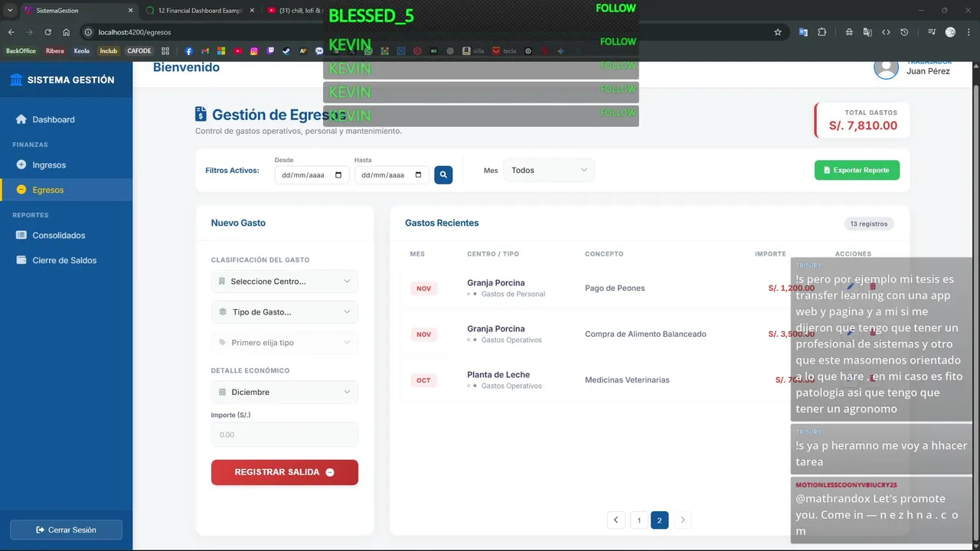This screenshot has height=551, width=980.
Task: Bookmark page with star icon
Action: pos(778,32)
